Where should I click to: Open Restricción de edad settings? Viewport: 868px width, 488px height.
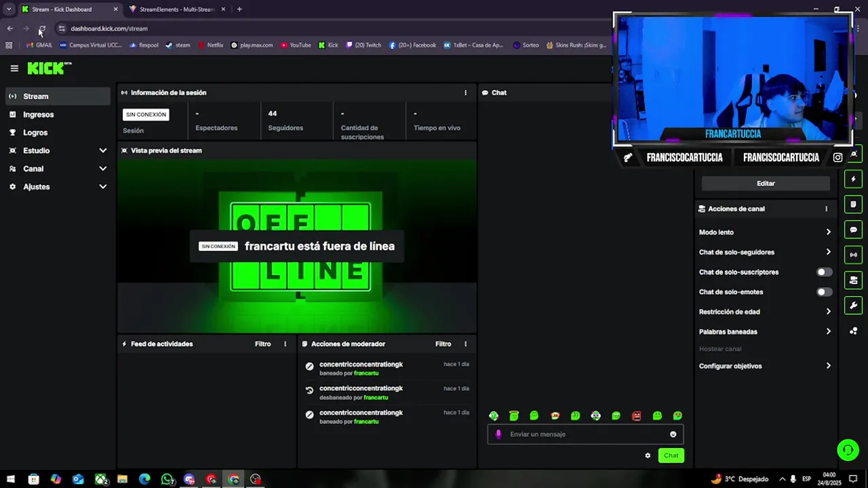766,312
